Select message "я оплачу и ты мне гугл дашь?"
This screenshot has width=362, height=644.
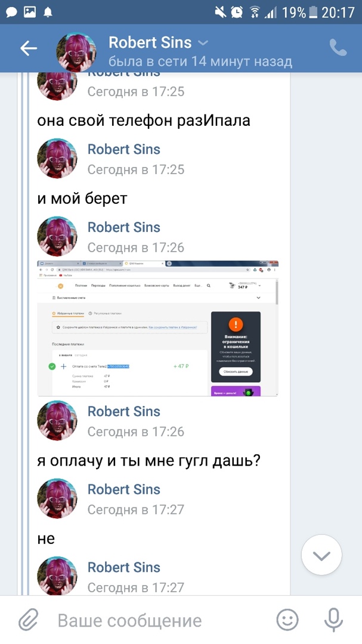click(148, 461)
